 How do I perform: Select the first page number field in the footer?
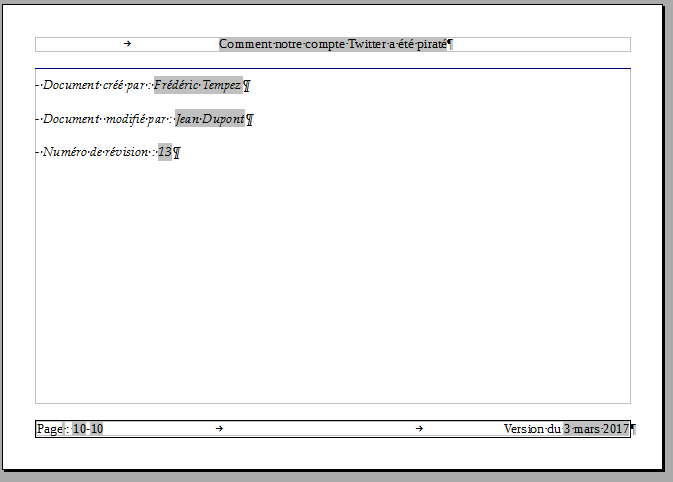[x=79, y=429]
